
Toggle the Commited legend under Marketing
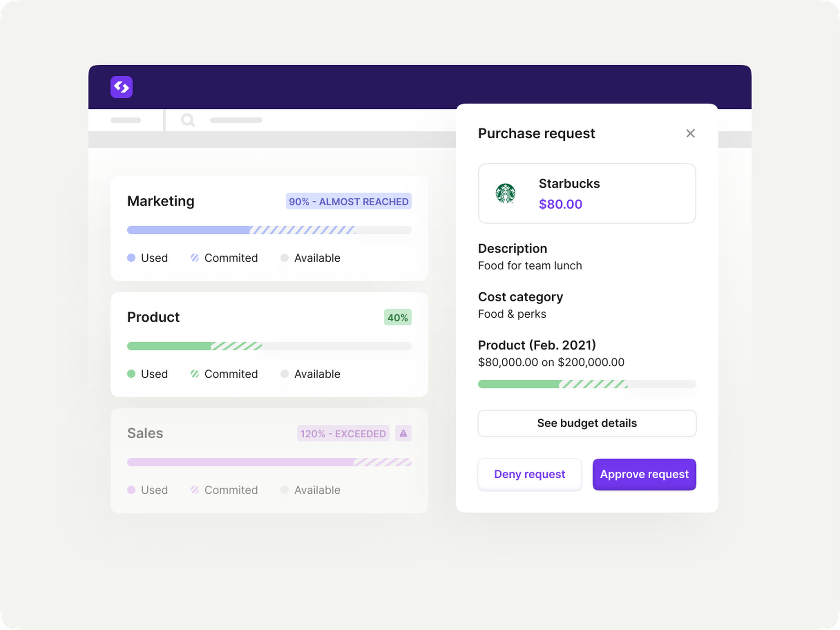click(195, 258)
